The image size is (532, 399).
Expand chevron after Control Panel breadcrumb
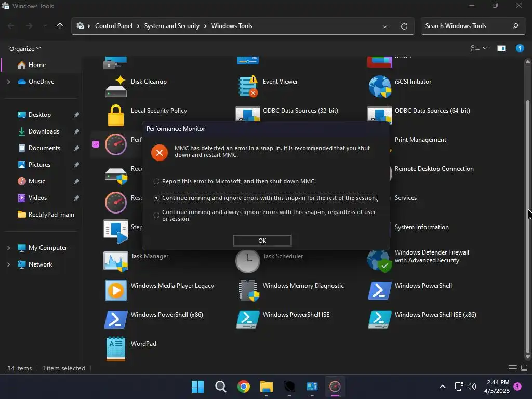[138, 26]
